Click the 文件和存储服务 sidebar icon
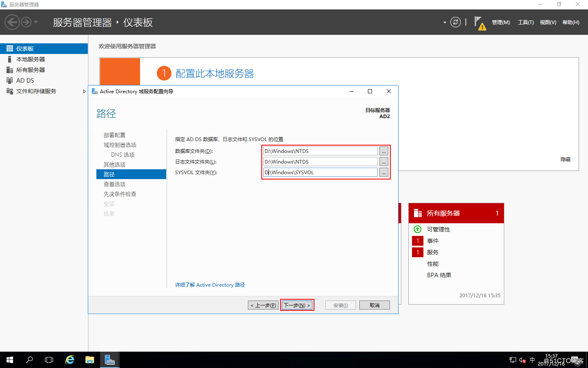The height and width of the screenshot is (368, 588). click(10, 91)
